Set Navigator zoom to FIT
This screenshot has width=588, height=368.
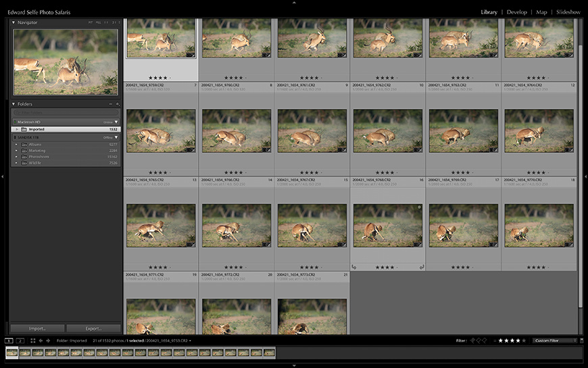click(91, 22)
